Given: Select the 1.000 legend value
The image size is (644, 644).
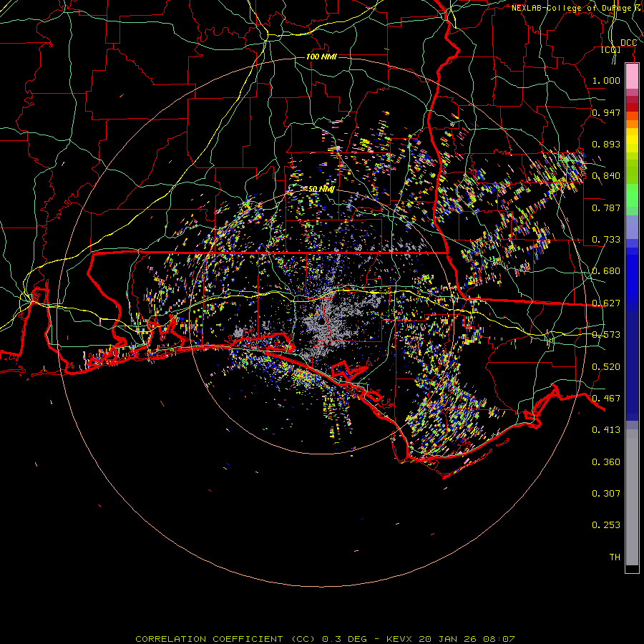Looking at the screenshot, I should (x=606, y=80).
